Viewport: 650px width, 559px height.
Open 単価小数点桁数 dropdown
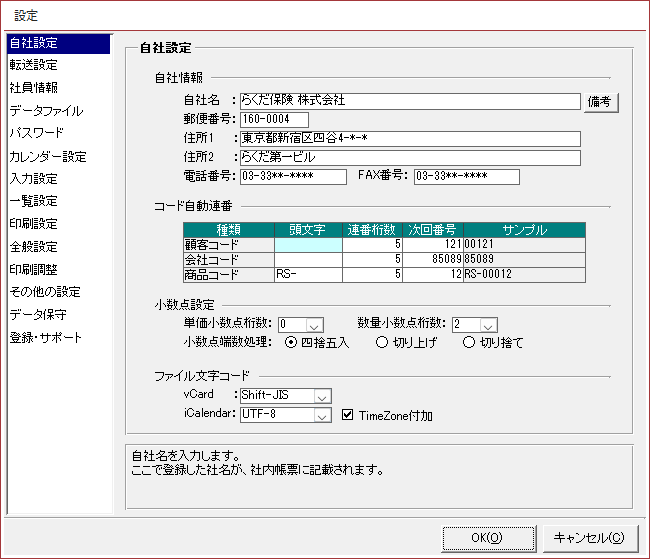(x=315, y=324)
